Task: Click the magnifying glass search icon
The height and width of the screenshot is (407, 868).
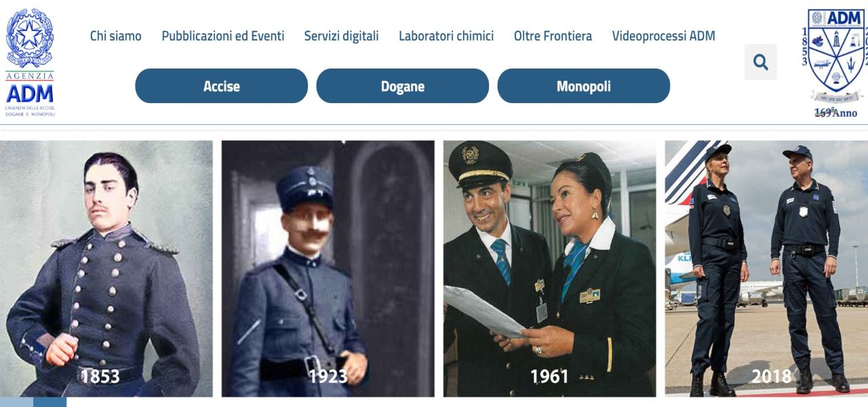Action: (x=760, y=62)
